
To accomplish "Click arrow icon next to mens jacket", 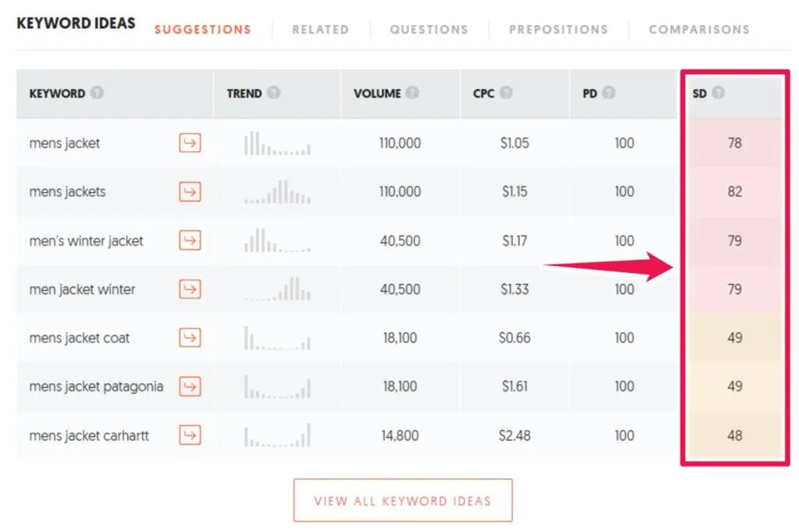I will pyautogui.click(x=190, y=143).
